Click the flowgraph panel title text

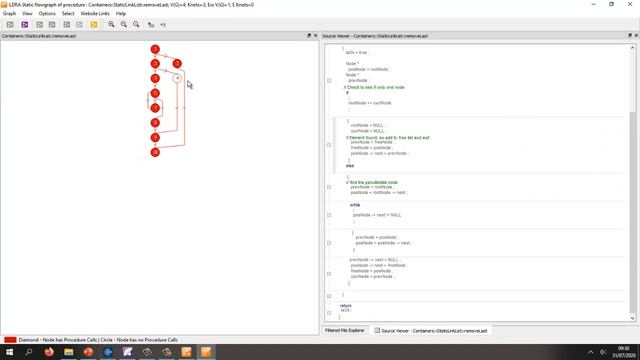point(39,36)
